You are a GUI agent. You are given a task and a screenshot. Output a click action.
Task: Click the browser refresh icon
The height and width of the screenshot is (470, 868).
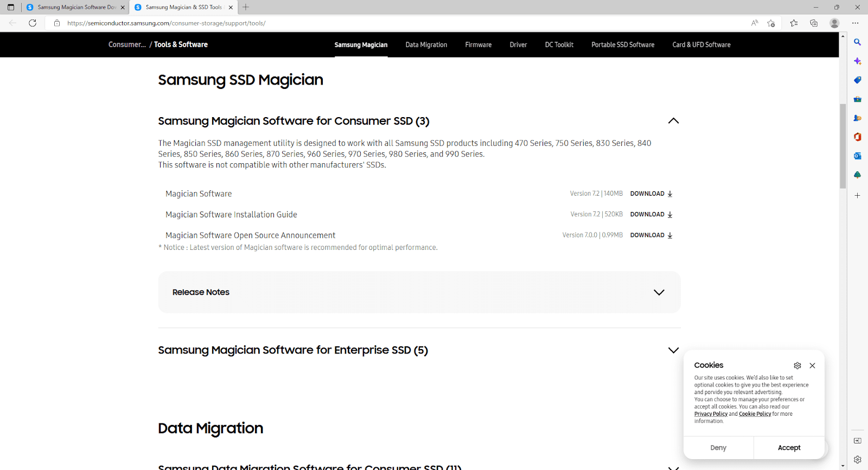tap(33, 23)
